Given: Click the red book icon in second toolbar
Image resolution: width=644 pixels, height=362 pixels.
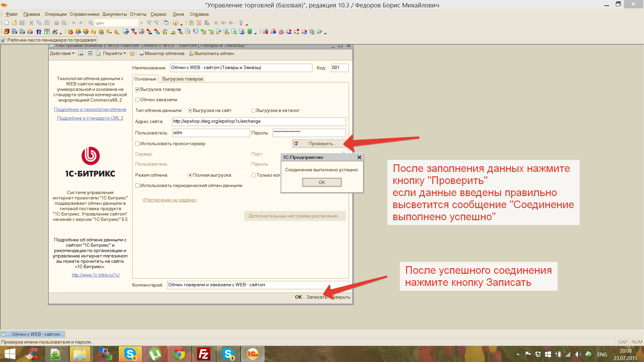Looking at the screenshot, I should tap(6, 32).
